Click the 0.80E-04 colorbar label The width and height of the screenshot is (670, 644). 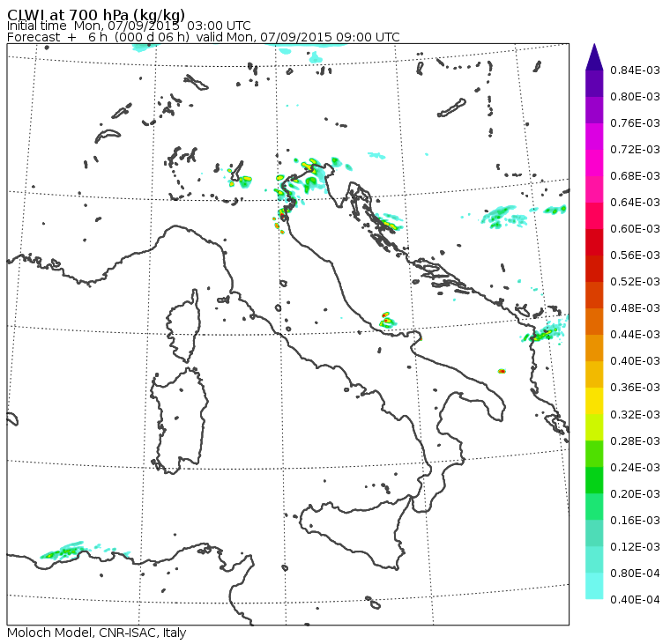[635, 574]
